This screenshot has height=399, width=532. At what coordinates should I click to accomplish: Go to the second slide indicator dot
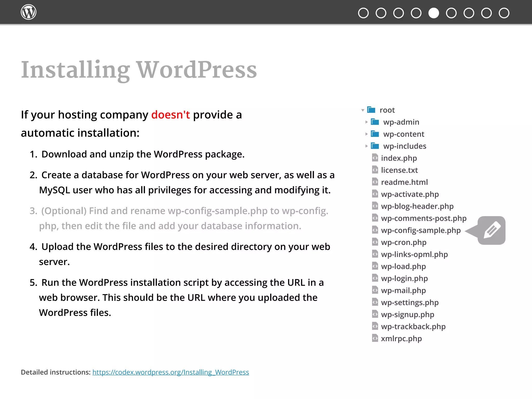[381, 13]
